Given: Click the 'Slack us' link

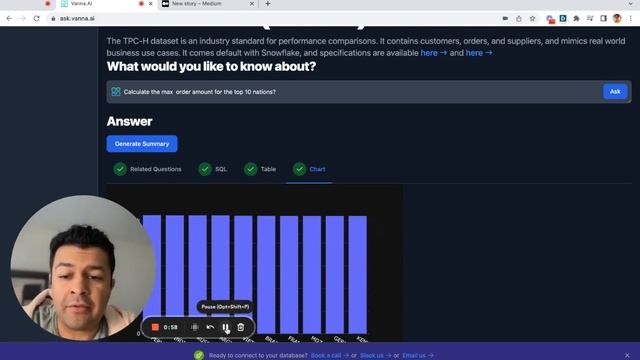Looking at the screenshot, I should tap(376, 356).
